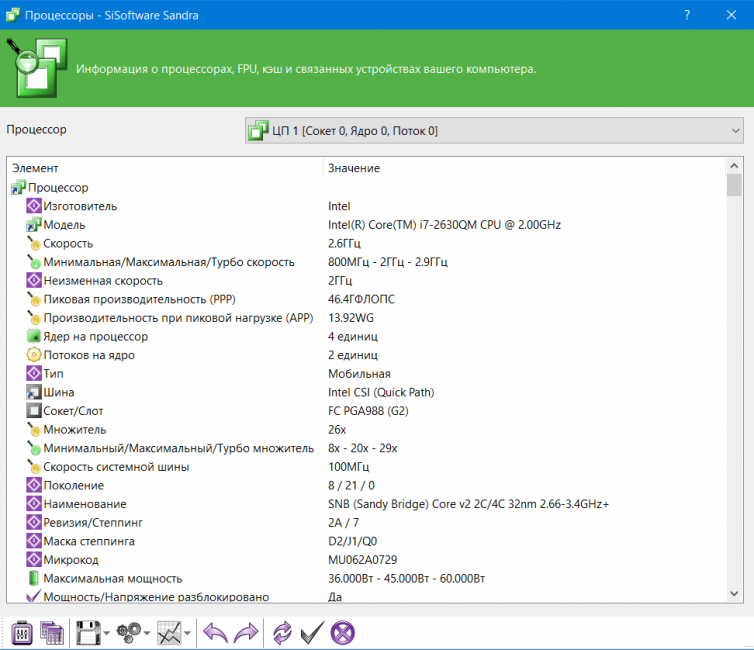Close the SiSoftware Sandra window
754x650 pixels.
pyautogui.click(x=731, y=15)
